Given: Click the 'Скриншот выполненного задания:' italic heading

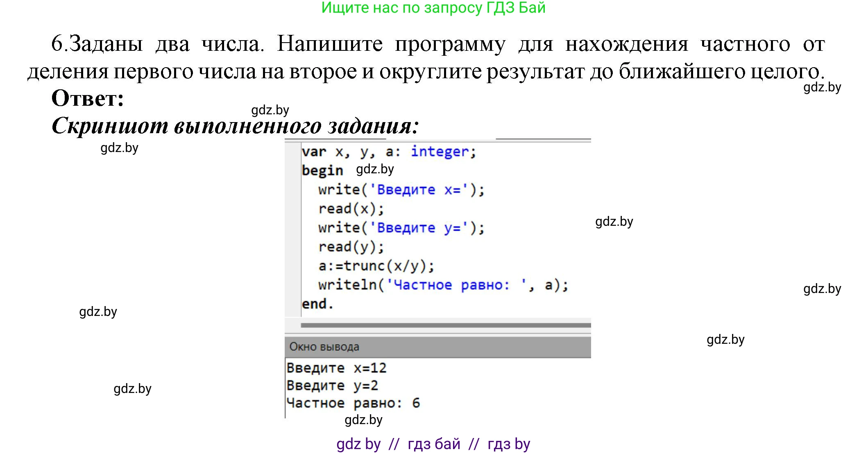Looking at the screenshot, I should coord(235,125).
